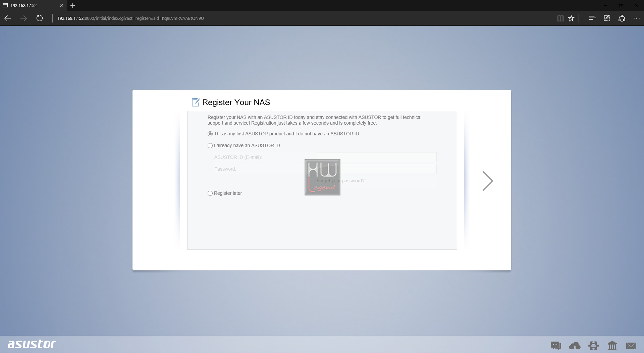Open the browser share icon
The image size is (644, 353).
622,18
